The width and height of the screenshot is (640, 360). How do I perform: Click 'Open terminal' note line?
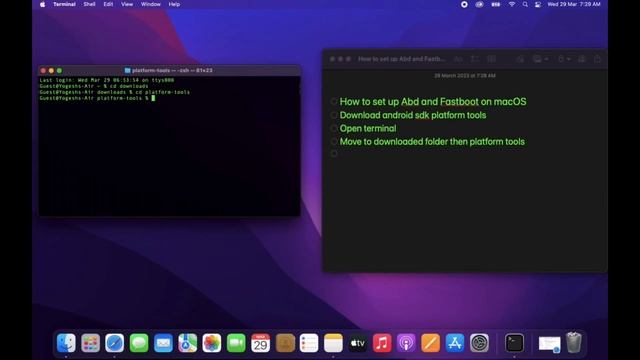[x=368, y=129]
